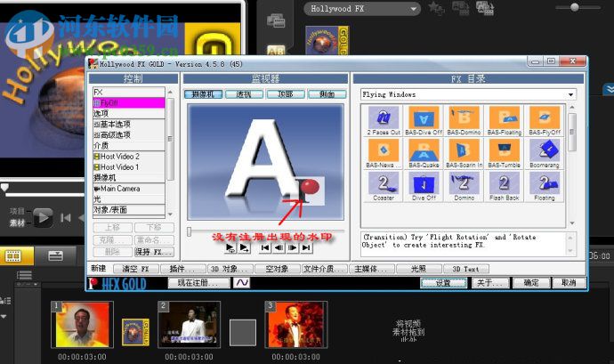Select the BAS-Quake effect

click(x=424, y=153)
